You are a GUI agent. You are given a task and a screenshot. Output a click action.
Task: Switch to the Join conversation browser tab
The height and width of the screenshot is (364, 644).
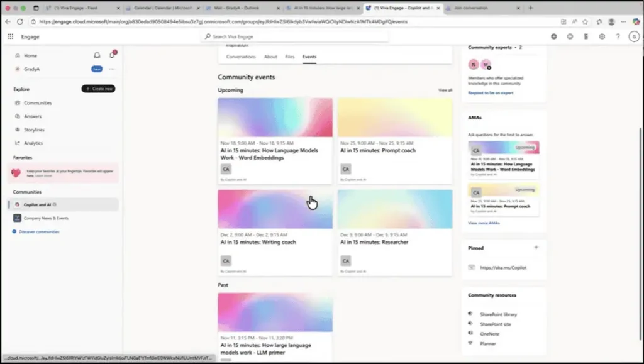point(482,8)
